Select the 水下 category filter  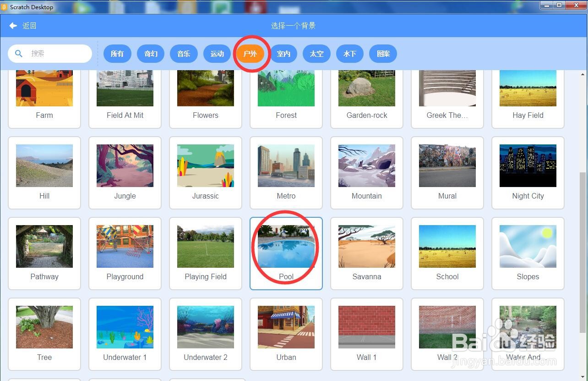[350, 54]
